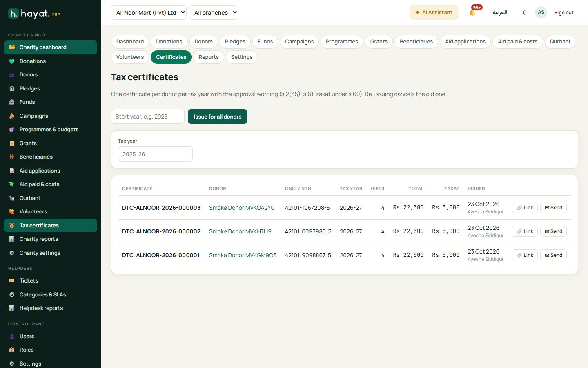Viewport: 588px width, 368px height.
Task: Open the Reports tab
Action: (x=209, y=57)
